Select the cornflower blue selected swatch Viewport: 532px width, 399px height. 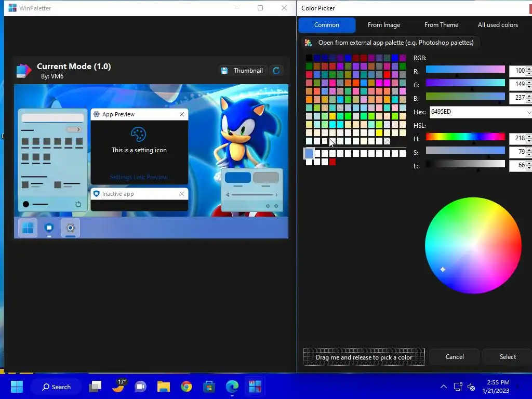[x=309, y=153]
